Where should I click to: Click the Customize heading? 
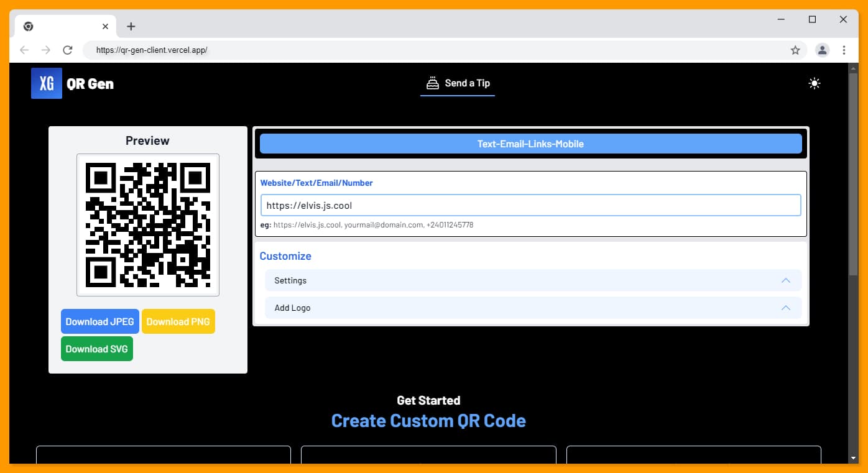tap(285, 256)
